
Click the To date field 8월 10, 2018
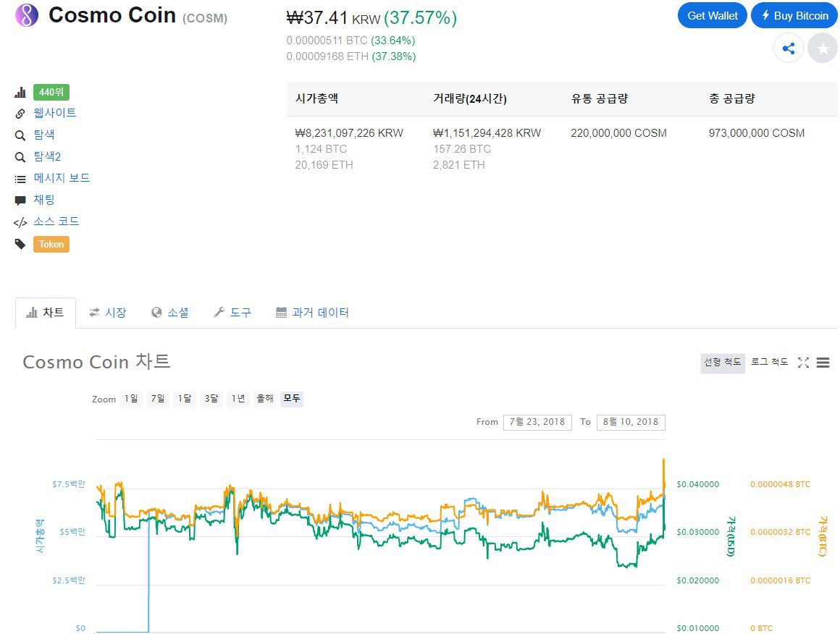pyautogui.click(x=631, y=422)
